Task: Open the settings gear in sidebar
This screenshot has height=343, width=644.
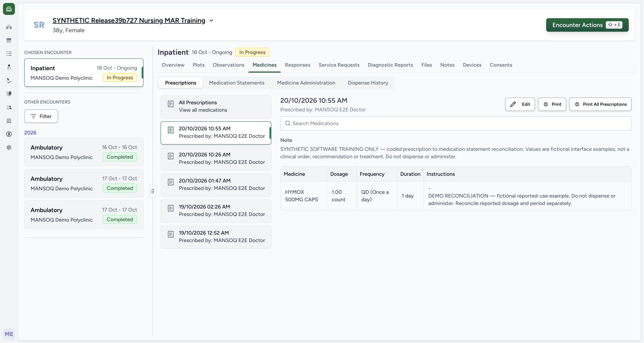Action: (9, 147)
